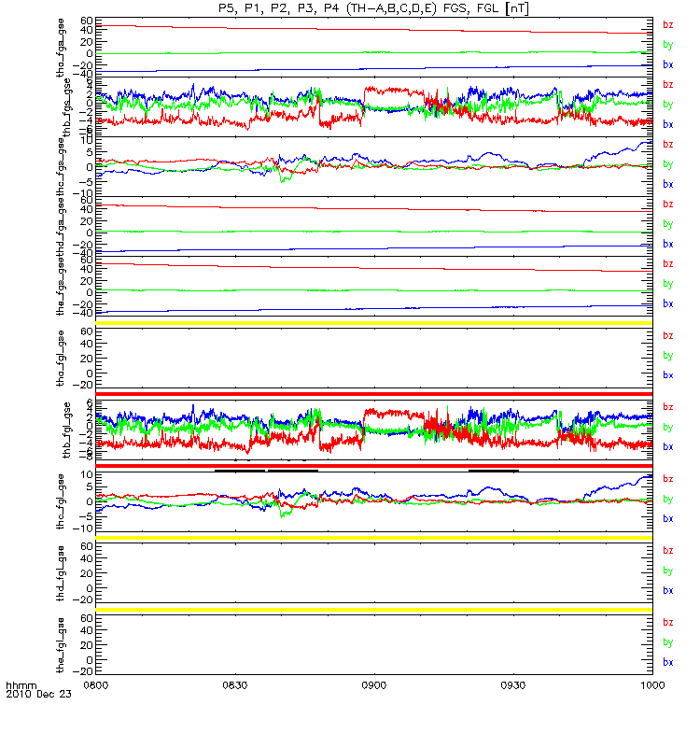This screenshot has width=700, height=747.
Task: Click the 'by' legend of the tha_fgs_gse panel
Action: click(668, 45)
